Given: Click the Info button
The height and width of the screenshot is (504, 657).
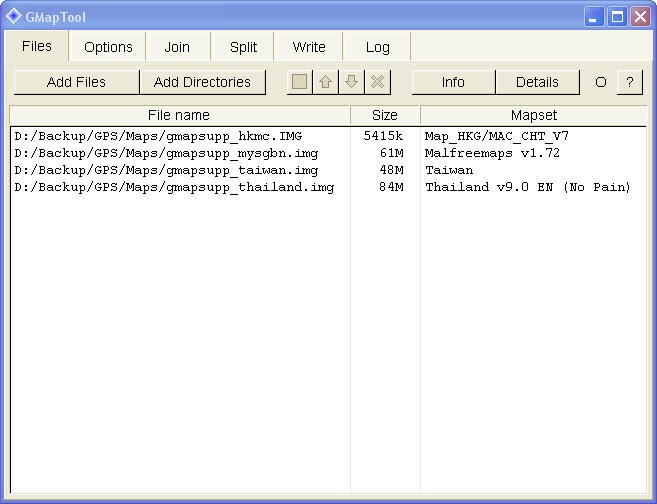Looking at the screenshot, I should coord(453,82).
